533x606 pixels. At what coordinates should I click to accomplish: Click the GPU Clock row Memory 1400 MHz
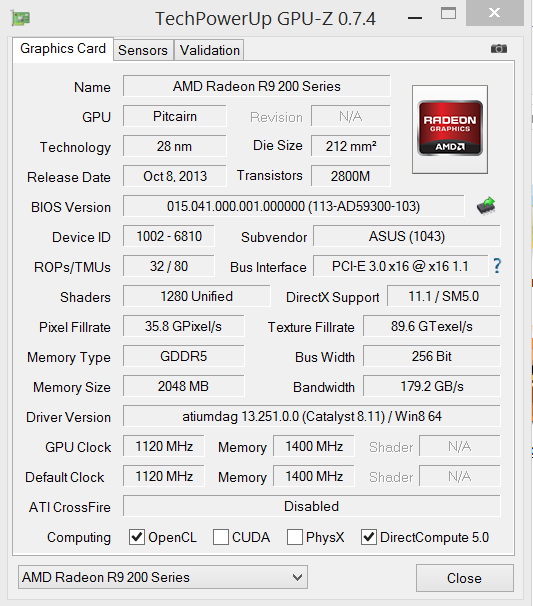tap(314, 446)
